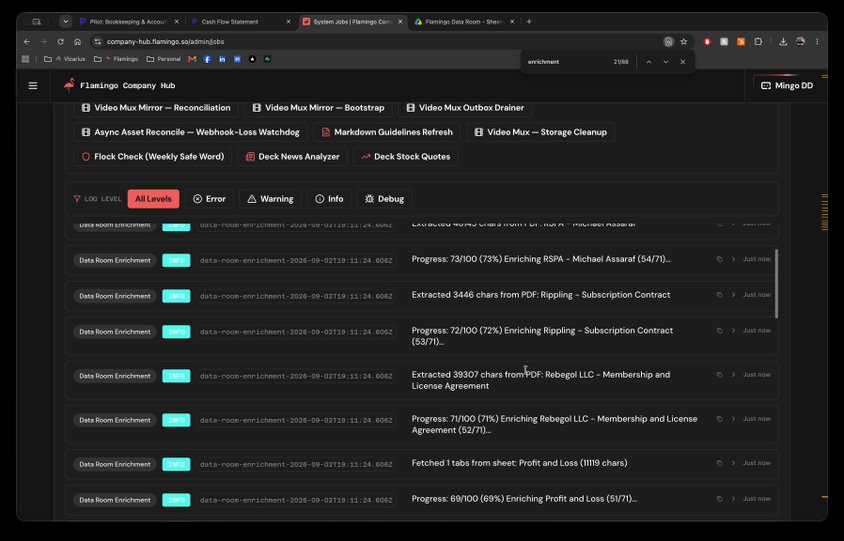
Task: Select the System Jobs Flamingo browser tab
Action: pyautogui.click(x=353, y=22)
